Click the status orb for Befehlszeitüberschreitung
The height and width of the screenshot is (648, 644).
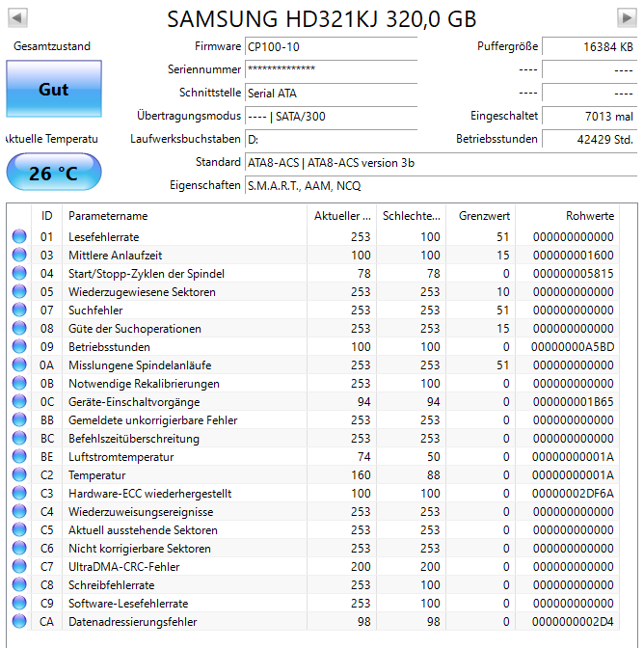[x=19, y=438]
